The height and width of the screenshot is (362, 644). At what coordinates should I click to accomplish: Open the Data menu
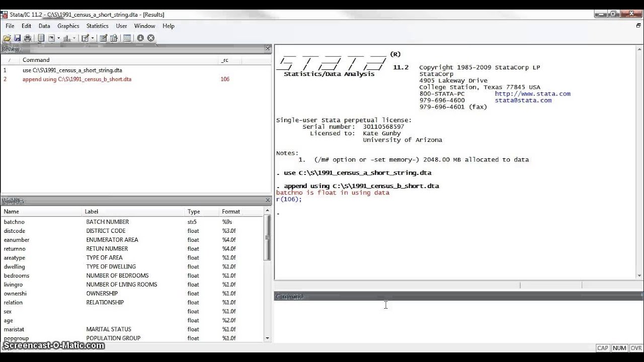pos(44,26)
